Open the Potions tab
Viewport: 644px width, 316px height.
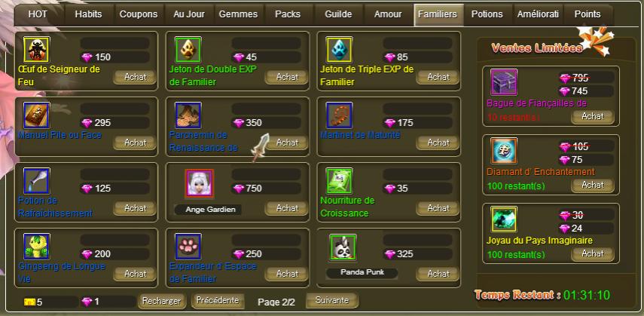tap(487, 14)
